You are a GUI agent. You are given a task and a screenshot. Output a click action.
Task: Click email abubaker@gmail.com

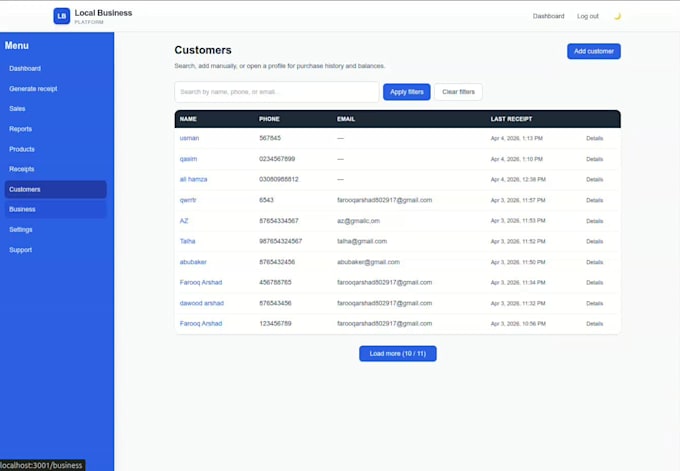pos(368,262)
